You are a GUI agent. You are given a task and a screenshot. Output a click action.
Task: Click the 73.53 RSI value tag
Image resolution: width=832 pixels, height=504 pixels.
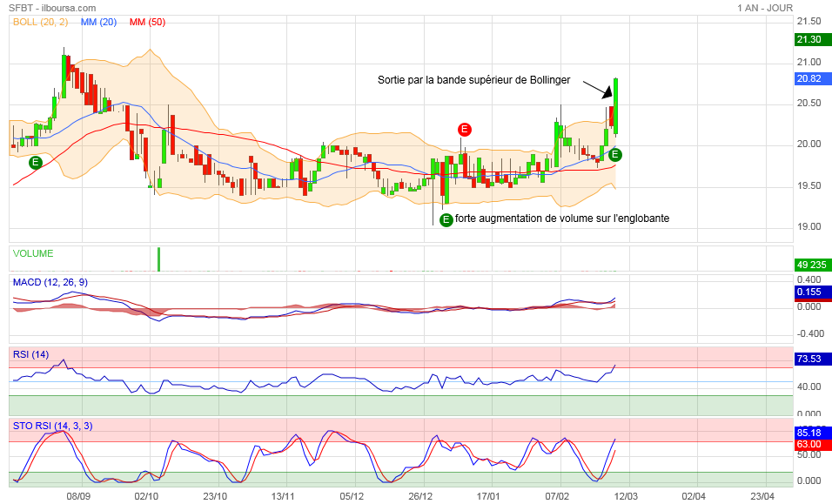812,359
